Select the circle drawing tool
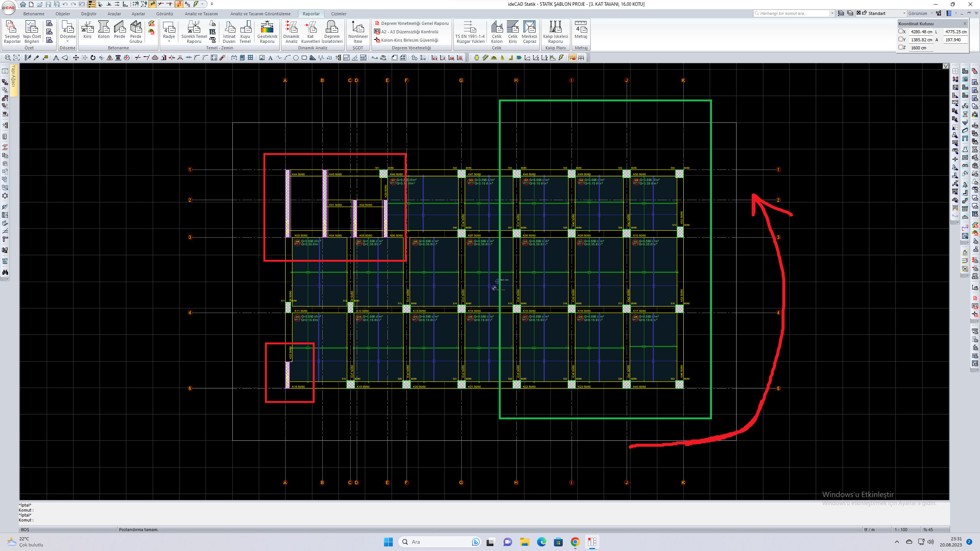This screenshot has width=980, height=551. pos(296,58)
